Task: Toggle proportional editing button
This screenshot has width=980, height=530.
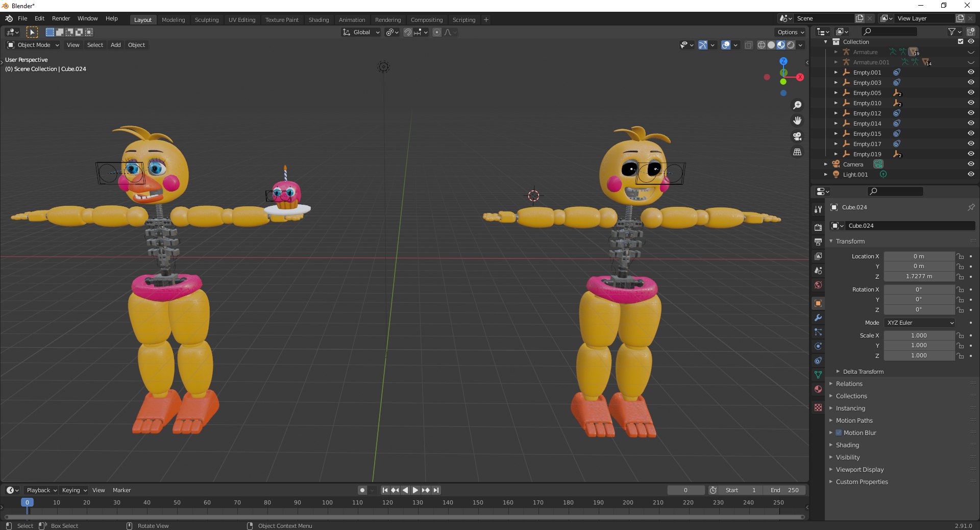Action: click(437, 32)
